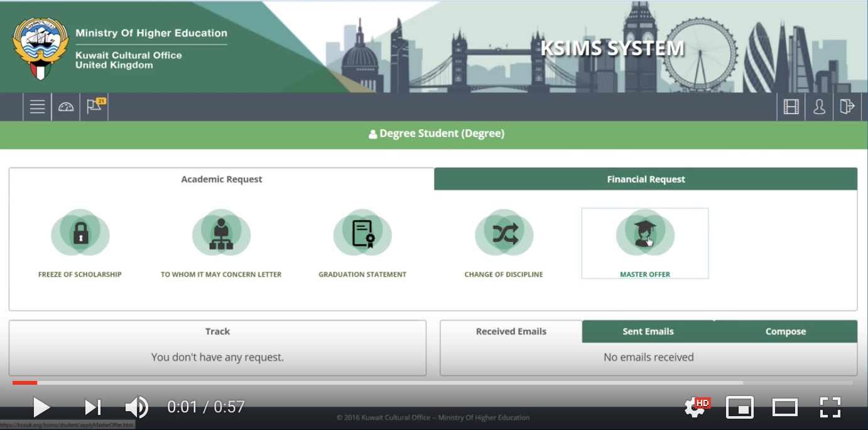The height and width of the screenshot is (430, 868).
Task: Click the video time display 0:01 / 0:57
Action: pyautogui.click(x=206, y=407)
